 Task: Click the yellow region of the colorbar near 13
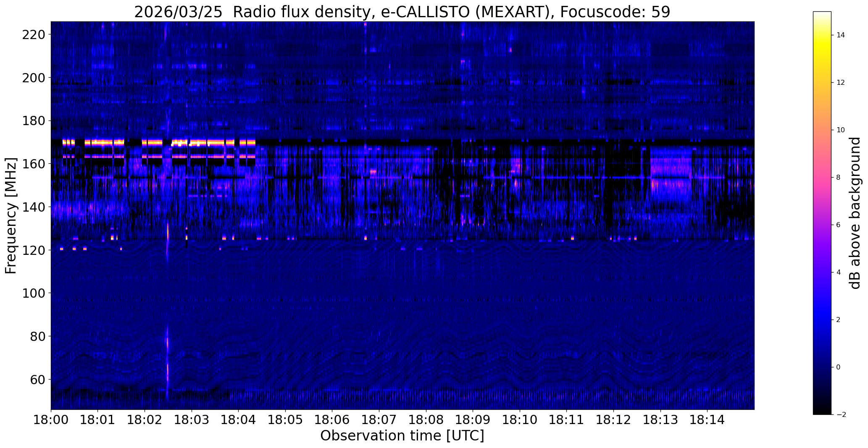click(x=822, y=59)
